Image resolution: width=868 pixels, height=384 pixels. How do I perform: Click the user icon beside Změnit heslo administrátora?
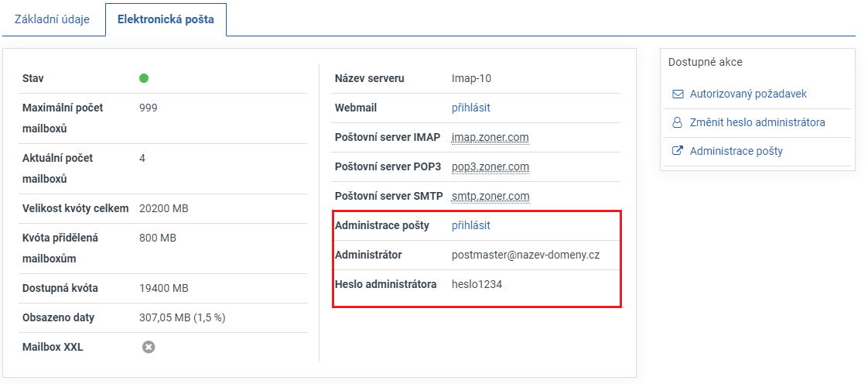click(x=678, y=122)
